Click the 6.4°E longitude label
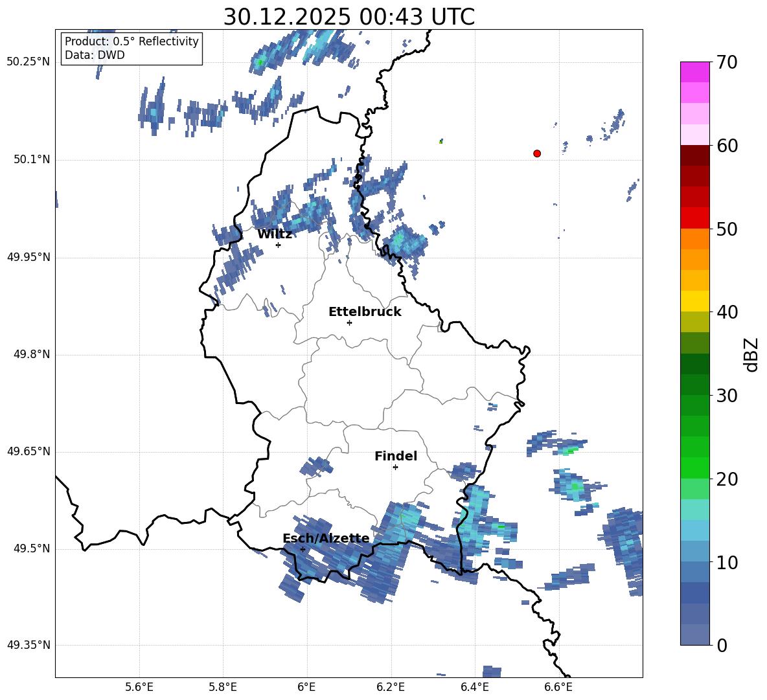Viewport: 767px width, 700px height. point(474,687)
